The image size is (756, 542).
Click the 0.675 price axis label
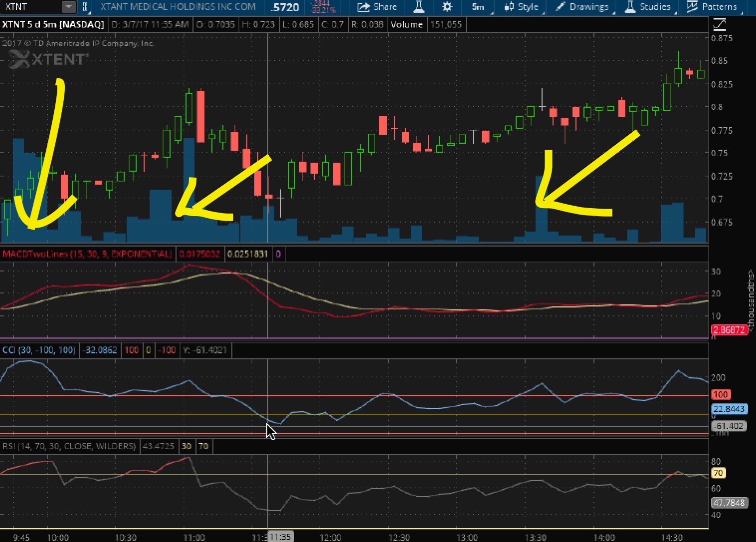[x=722, y=222]
